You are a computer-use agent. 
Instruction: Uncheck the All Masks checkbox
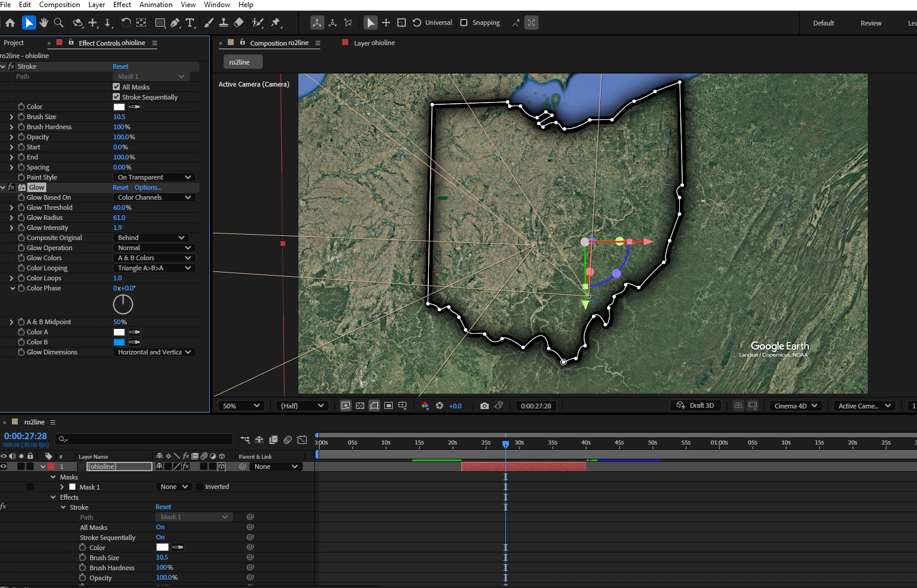click(x=116, y=87)
